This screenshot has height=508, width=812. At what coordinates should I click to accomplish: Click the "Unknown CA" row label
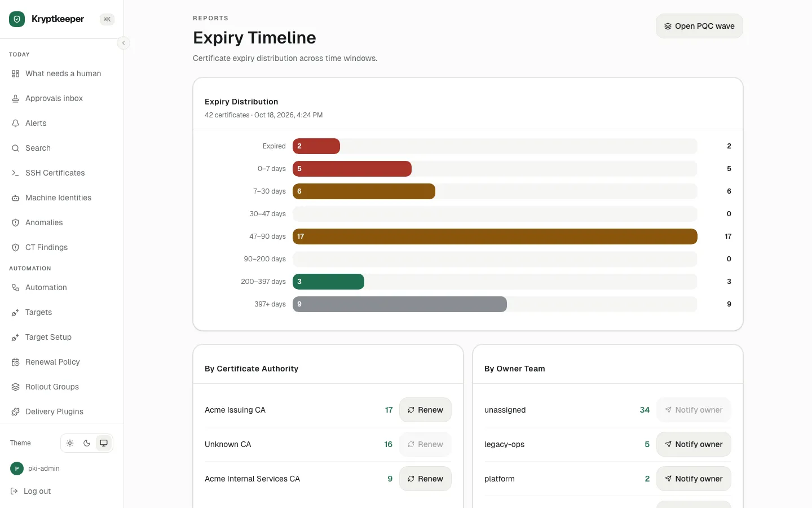tap(228, 444)
